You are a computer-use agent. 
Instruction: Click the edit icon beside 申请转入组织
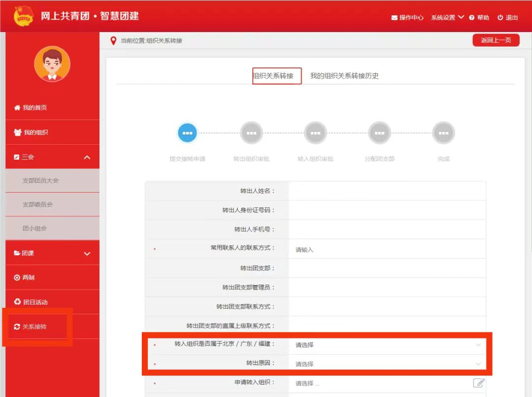[478, 383]
